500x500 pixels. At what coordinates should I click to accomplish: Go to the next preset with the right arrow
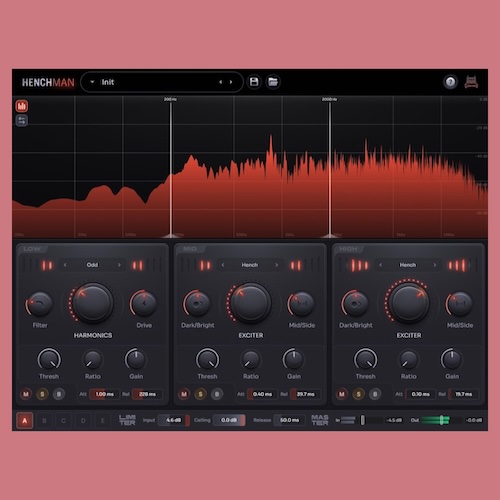pos(231,82)
